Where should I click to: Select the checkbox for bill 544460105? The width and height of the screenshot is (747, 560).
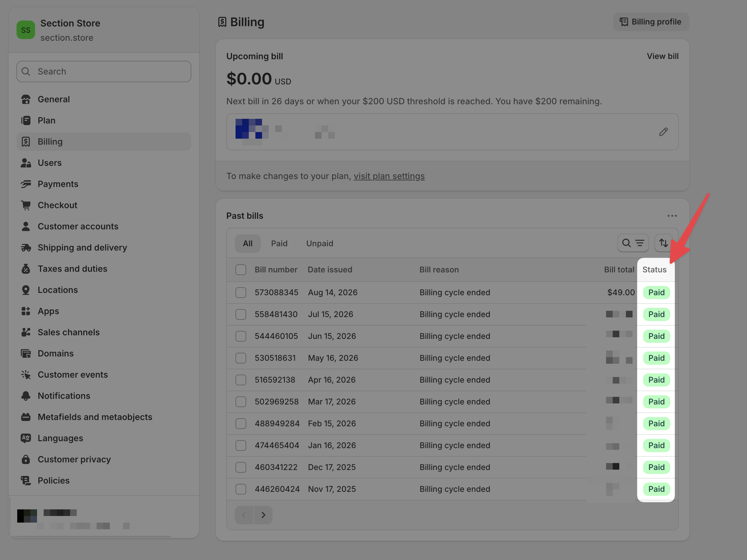(x=241, y=336)
